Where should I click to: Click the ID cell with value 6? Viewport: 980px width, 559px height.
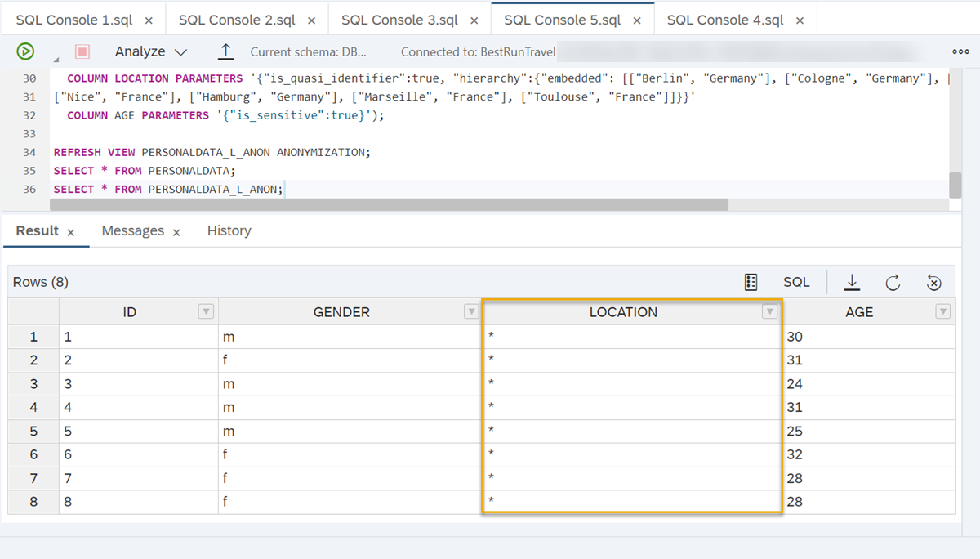click(x=139, y=454)
